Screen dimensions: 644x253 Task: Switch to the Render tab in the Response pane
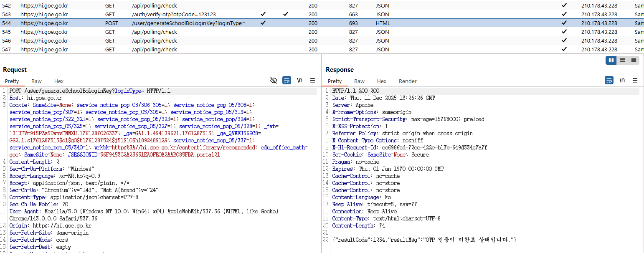tap(408, 81)
